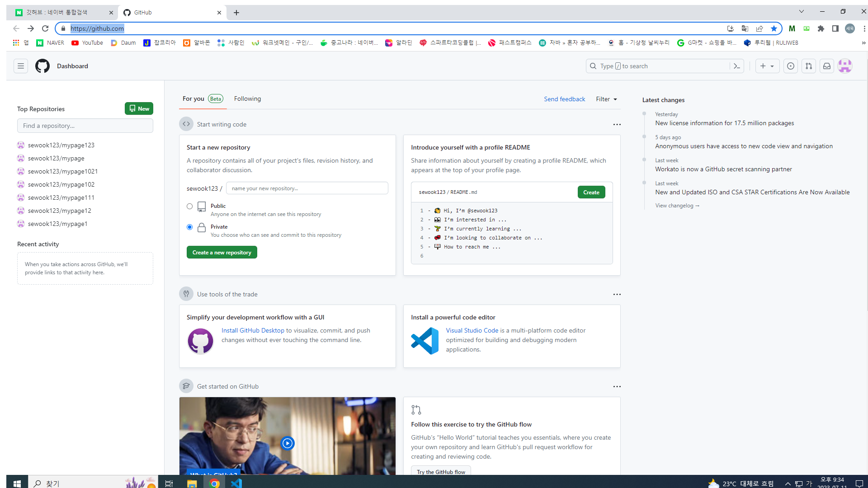Image resolution: width=868 pixels, height=488 pixels.
Task: Open the Chrome extensions puzzle icon
Action: click(x=821, y=28)
